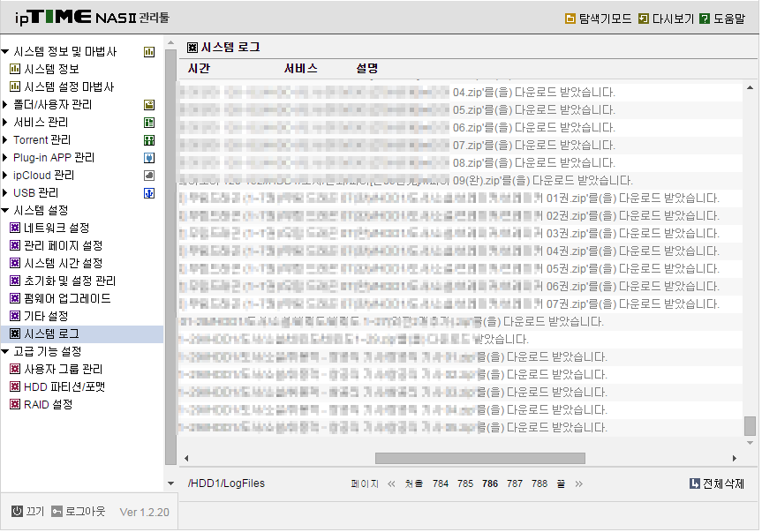Screen dimensions: 762x532
Task: Click the 전체삭제 delete all label
Action: [724, 483]
